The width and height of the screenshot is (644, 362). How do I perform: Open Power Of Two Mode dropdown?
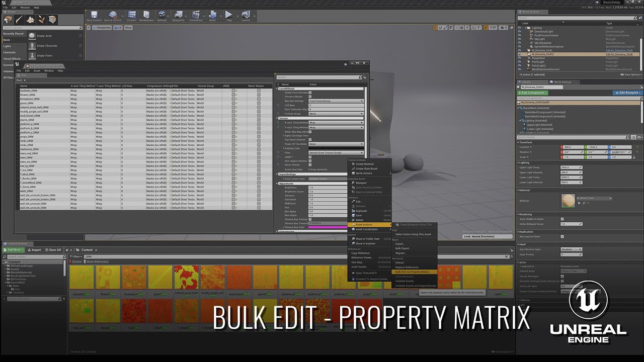click(x=336, y=144)
